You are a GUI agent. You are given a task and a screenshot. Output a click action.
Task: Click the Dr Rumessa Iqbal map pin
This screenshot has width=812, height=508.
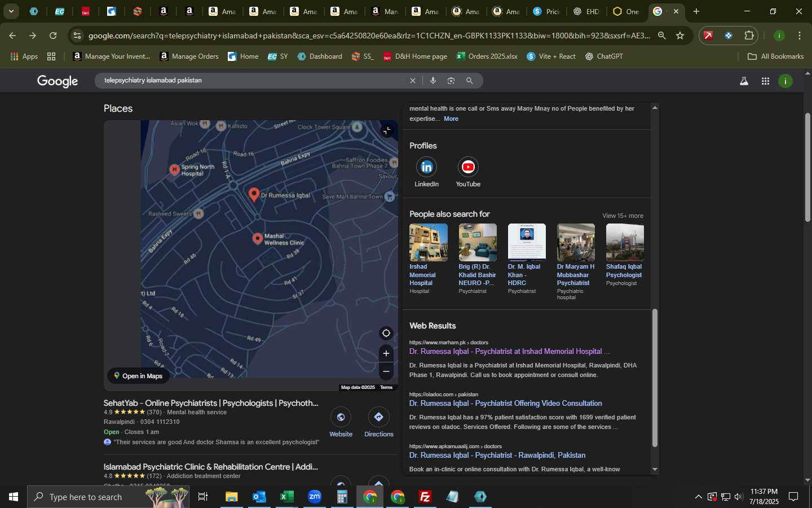[x=254, y=195]
